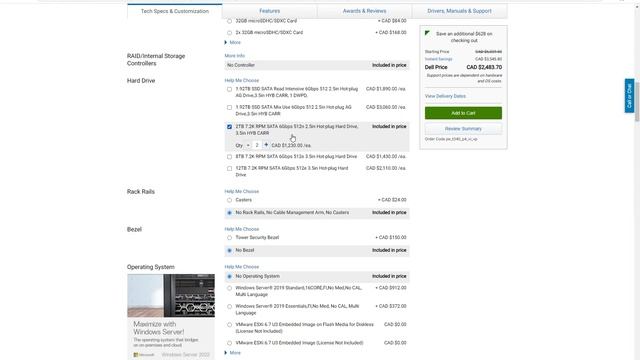This screenshot has height=360, width=640.
Task: Select VMware ESXi 6.7 U3 on Flash Media
Action: click(229, 325)
